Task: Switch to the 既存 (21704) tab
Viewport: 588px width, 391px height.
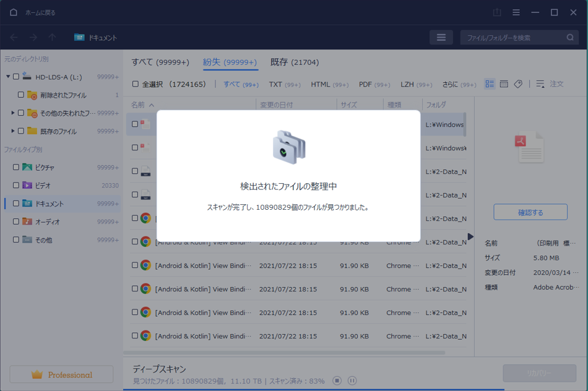Action: click(295, 62)
